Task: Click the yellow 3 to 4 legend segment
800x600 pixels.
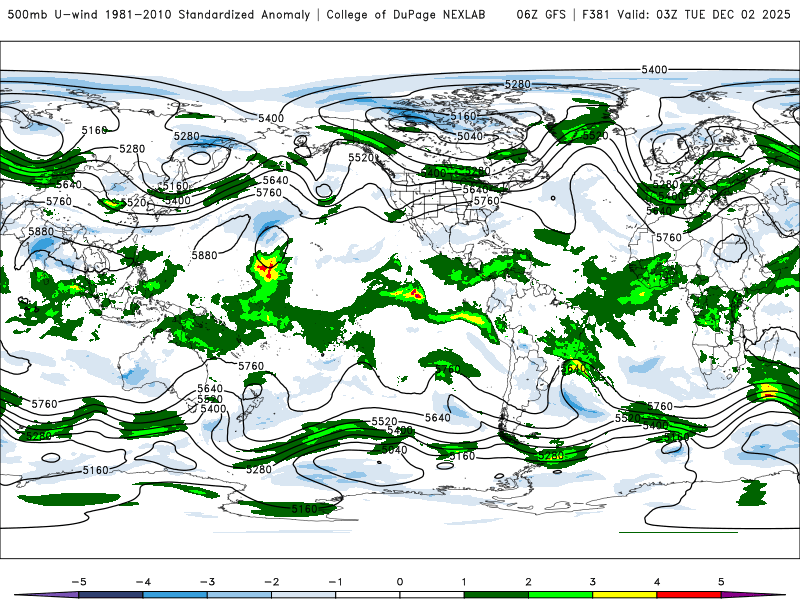Action: (624, 595)
